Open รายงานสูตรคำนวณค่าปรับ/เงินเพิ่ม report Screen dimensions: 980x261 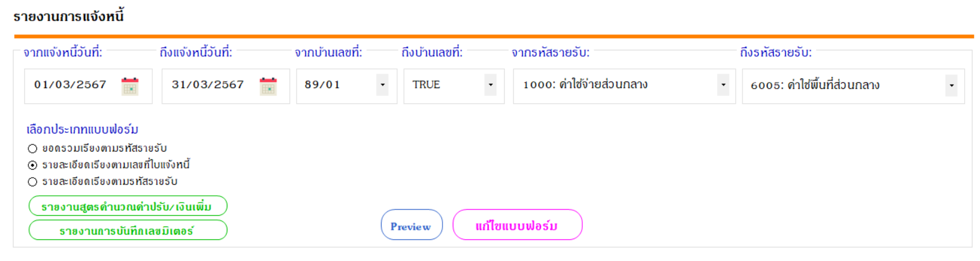[128, 206]
